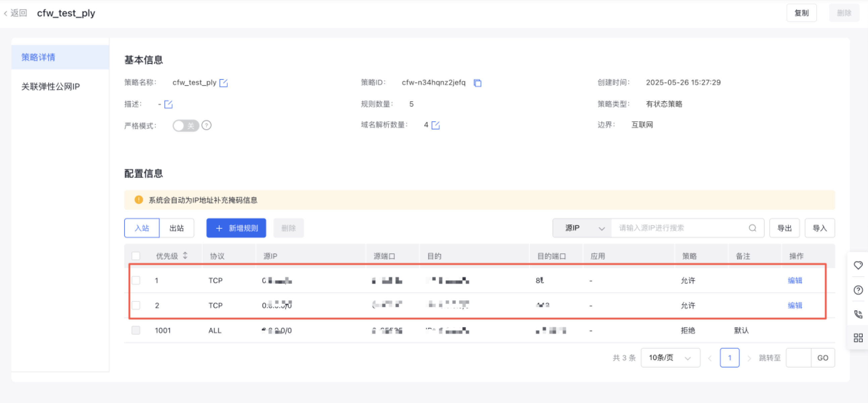Click the phone contact icon in the side toolbar
The height and width of the screenshot is (403, 868).
coord(858,314)
